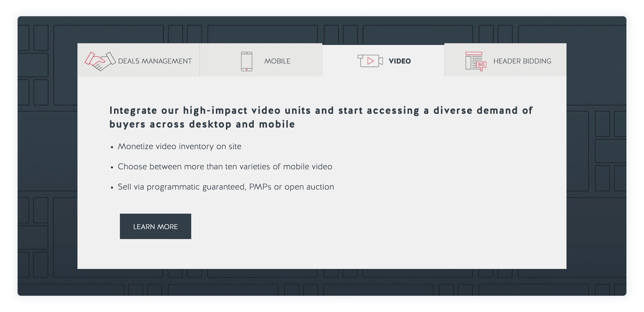This screenshot has width=644, height=312.
Task: Click the red play triangle inside camera icon
Action: click(x=371, y=61)
